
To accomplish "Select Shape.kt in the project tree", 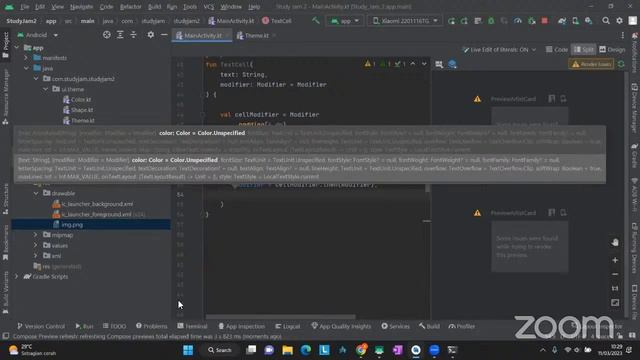I will [78, 110].
